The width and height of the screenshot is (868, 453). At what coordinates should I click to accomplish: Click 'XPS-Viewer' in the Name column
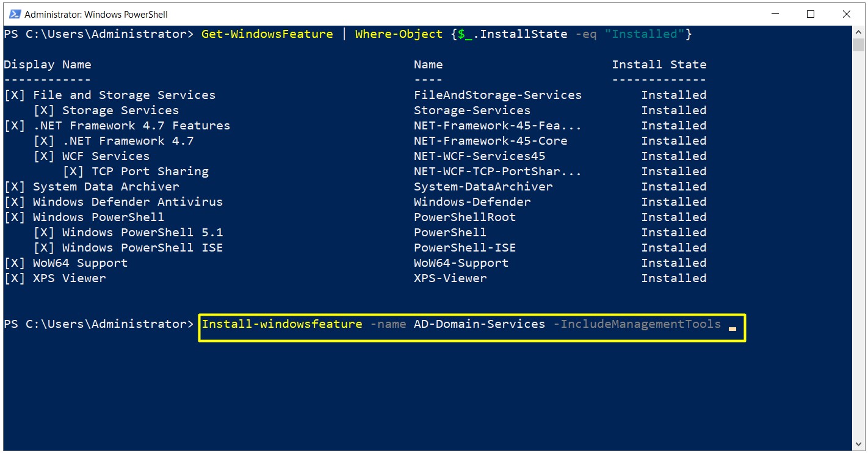coord(450,278)
